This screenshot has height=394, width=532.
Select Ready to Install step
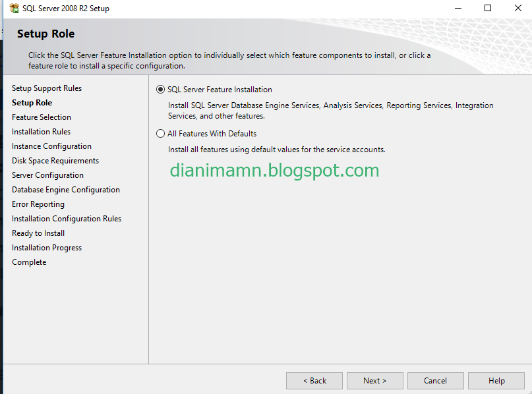pyautogui.click(x=38, y=233)
